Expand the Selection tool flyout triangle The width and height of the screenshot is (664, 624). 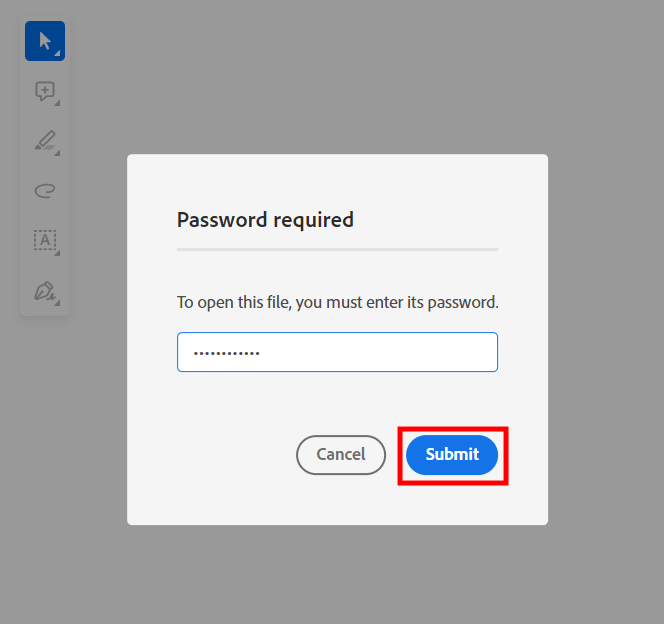(x=58, y=54)
